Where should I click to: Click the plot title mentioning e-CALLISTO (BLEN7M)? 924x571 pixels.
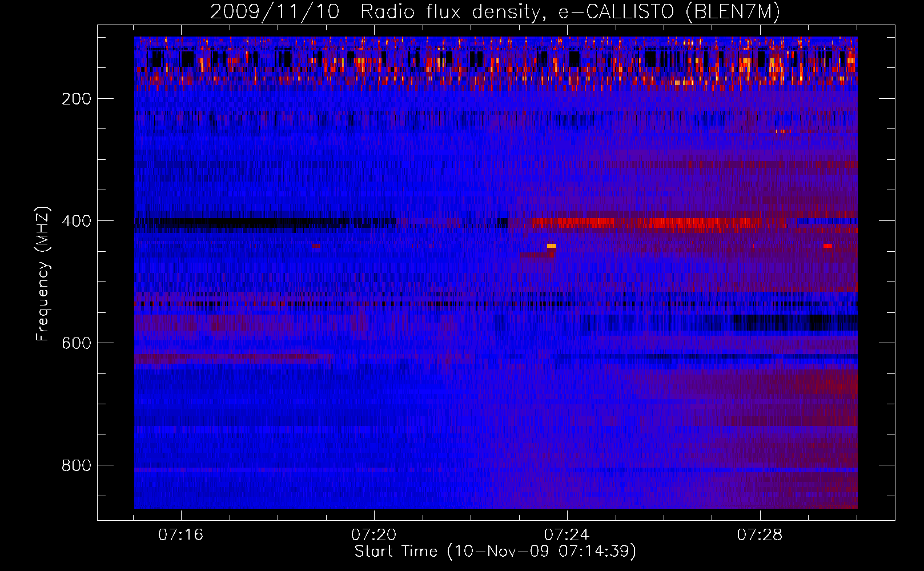(x=495, y=11)
